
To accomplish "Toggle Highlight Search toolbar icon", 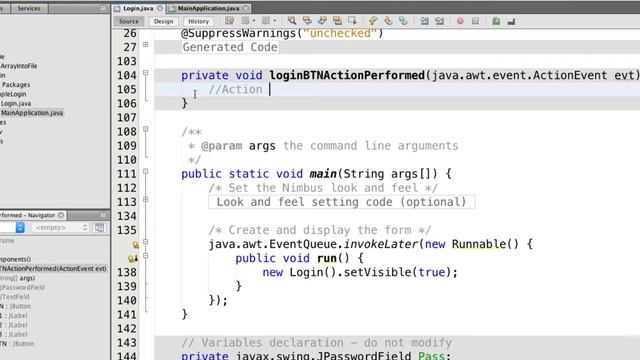I will 337,21.
